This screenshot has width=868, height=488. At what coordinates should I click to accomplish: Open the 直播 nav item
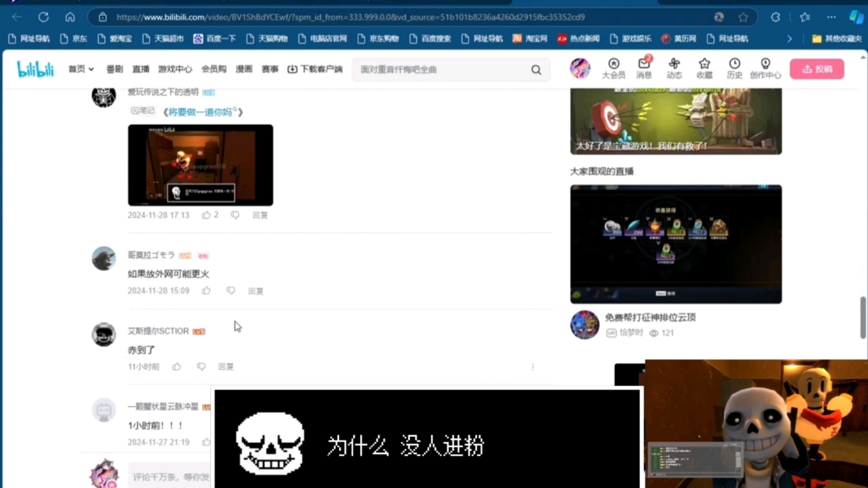[141, 69]
